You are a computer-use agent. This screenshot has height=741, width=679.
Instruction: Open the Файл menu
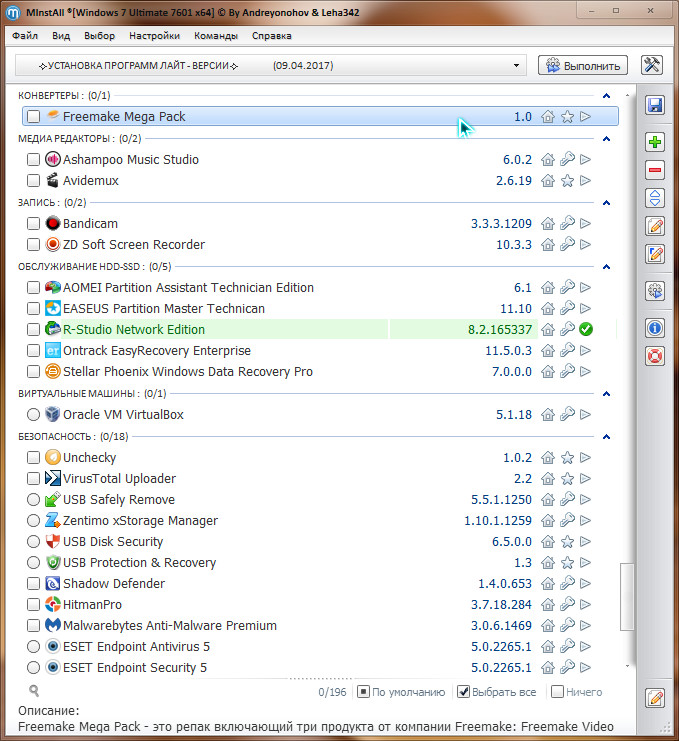(x=25, y=36)
